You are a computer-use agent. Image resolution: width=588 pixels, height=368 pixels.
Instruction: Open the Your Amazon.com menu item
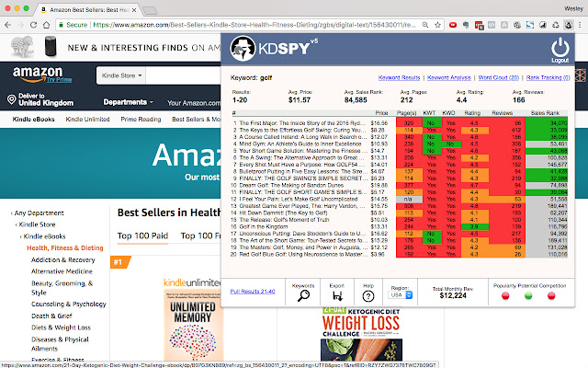[x=194, y=103]
